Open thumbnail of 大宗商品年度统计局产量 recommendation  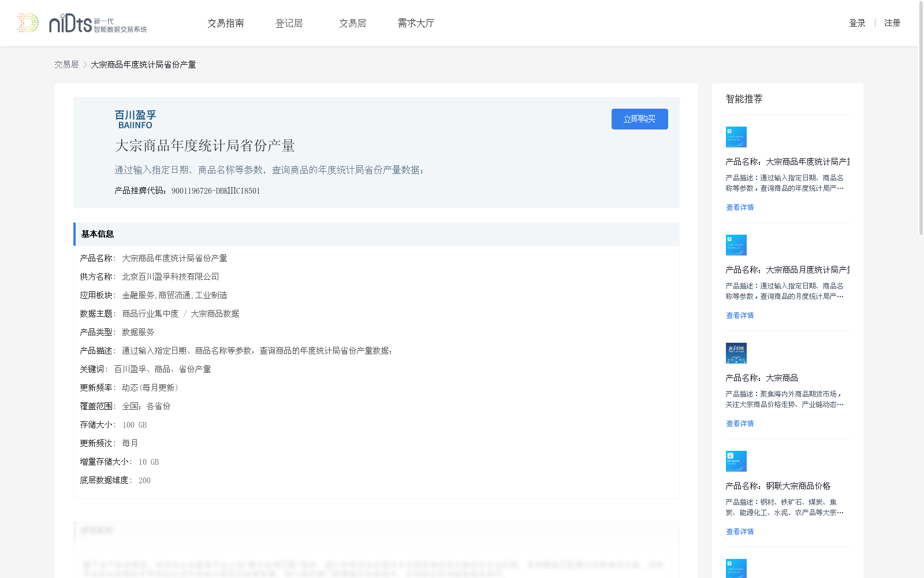[x=736, y=137]
